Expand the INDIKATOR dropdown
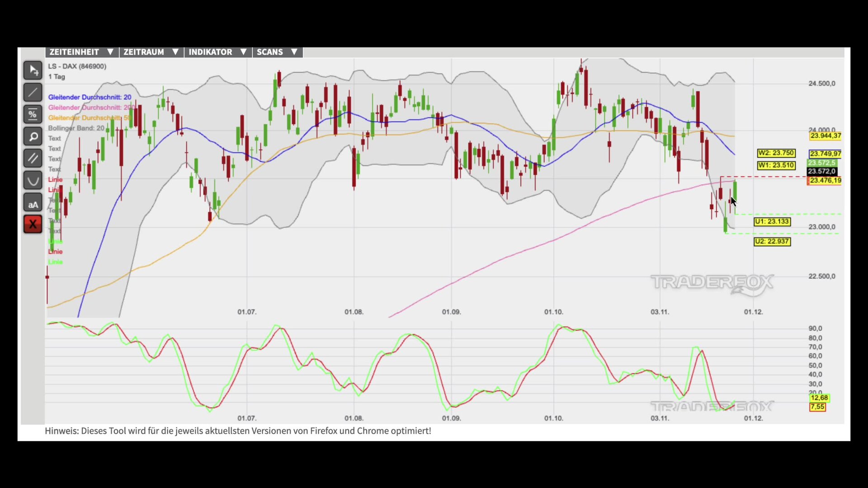 point(217,52)
